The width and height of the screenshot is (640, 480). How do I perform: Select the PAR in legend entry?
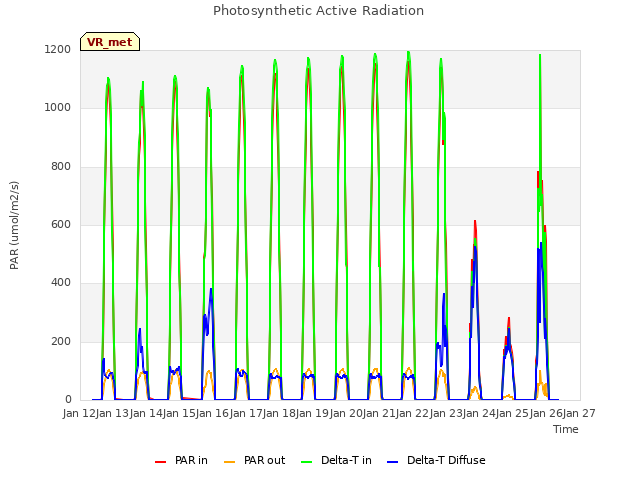[x=181, y=460]
